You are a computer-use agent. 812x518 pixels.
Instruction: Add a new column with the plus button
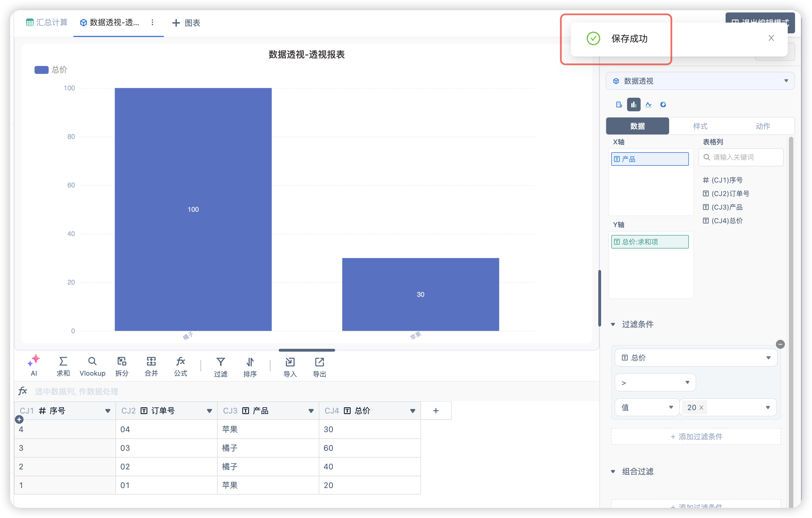click(x=436, y=410)
